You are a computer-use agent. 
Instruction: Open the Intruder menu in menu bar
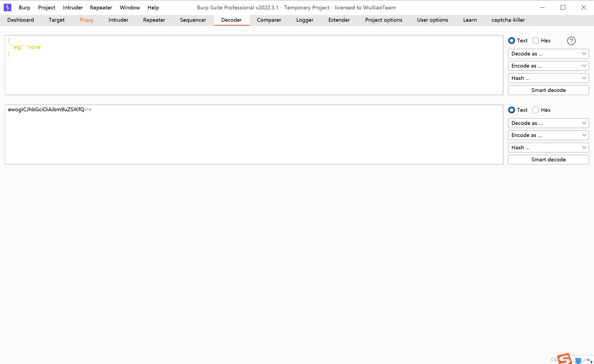[x=73, y=8]
